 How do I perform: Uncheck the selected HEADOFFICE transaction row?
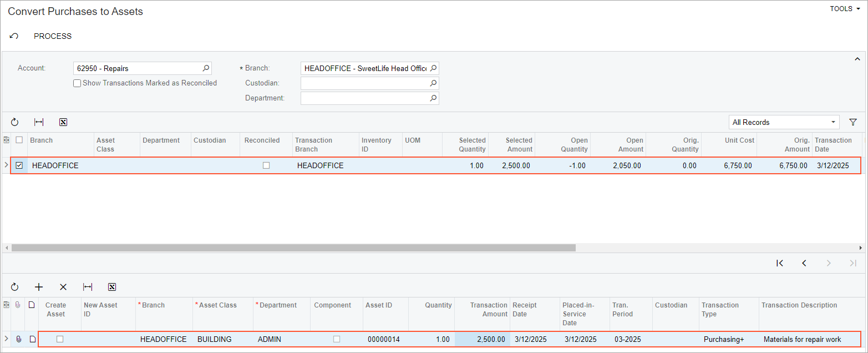coord(19,165)
